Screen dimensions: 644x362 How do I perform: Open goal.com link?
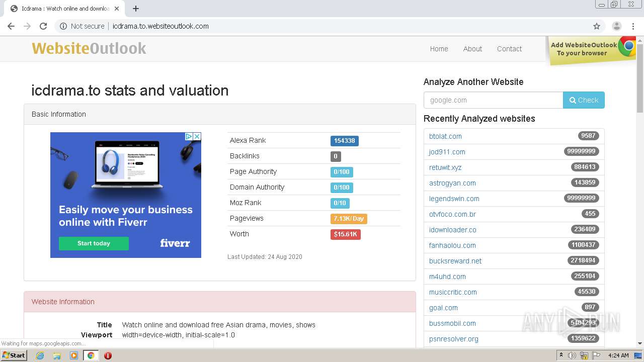(443, 308)
